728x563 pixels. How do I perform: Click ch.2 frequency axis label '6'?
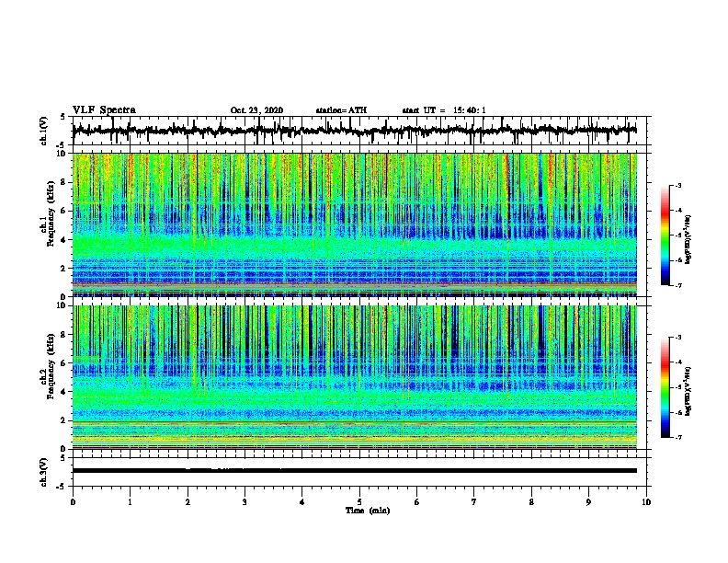64,363
